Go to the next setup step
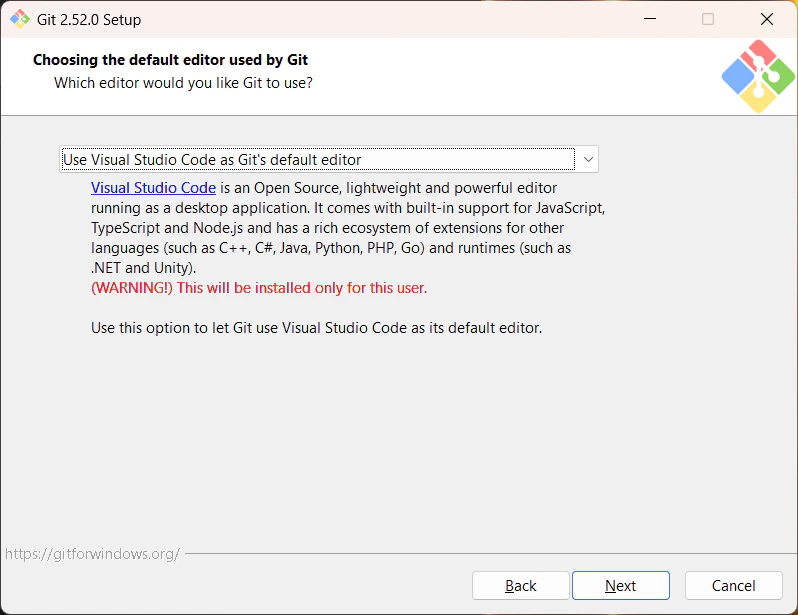Image resolution: width=798 pixels, height=615 pixels. click(620, 585)
